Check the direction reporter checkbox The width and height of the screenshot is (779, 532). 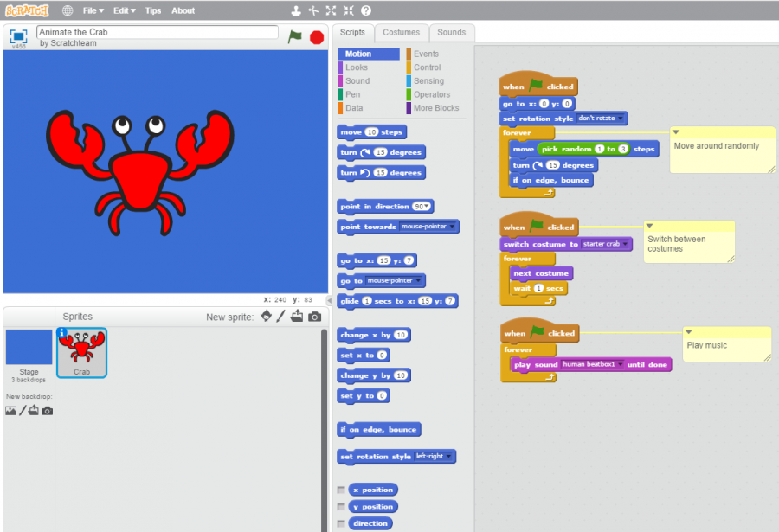[341, 523]
